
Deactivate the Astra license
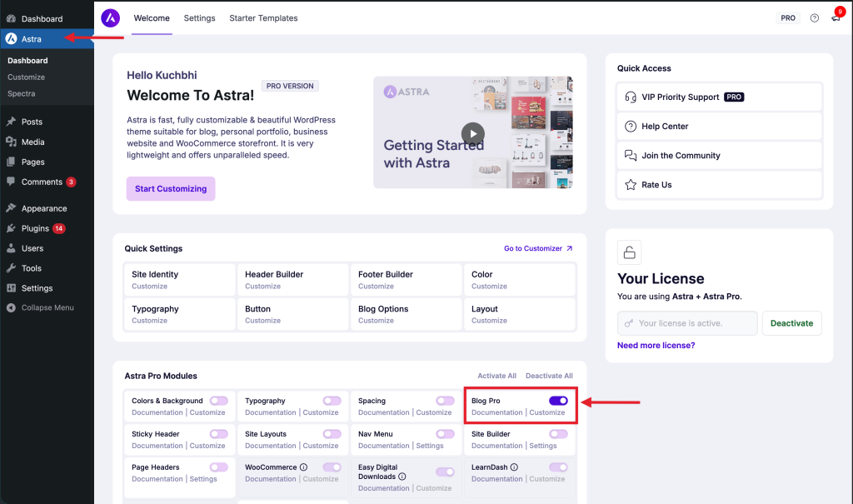pyautogui.click(x=791, y=323)
